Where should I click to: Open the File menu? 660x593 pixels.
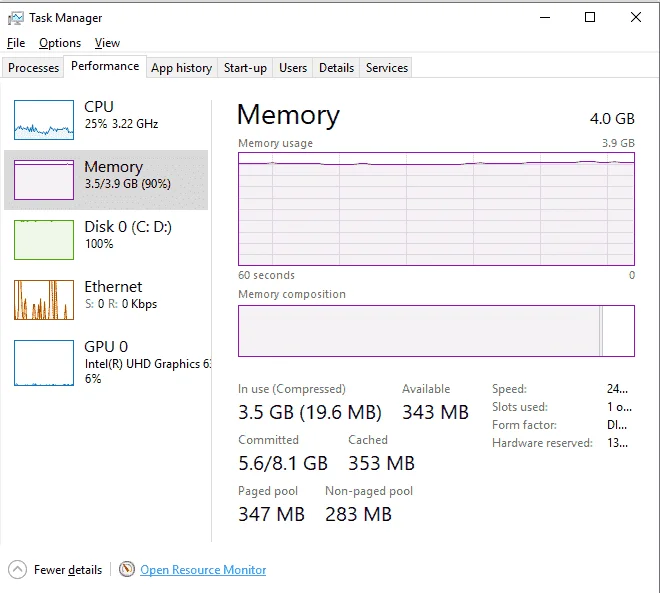(16, 43)
